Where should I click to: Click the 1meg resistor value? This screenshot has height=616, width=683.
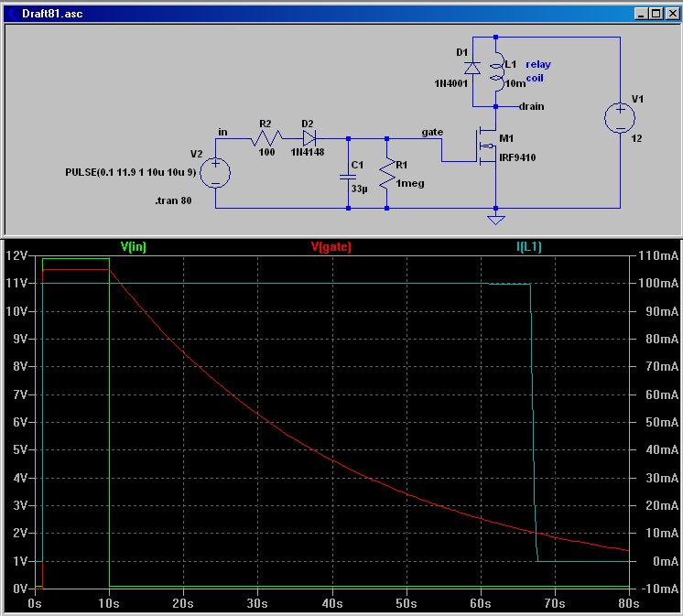410,184
